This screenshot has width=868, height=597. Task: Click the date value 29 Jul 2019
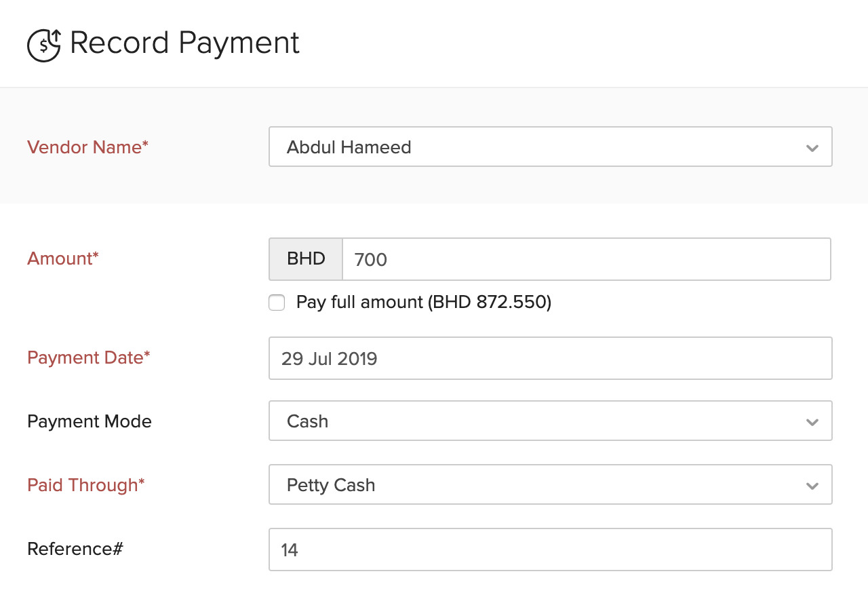click(330, 358)
